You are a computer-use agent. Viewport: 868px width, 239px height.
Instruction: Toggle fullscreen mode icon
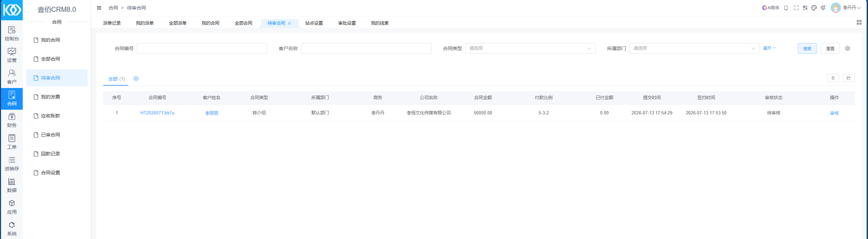pos(796,8)
